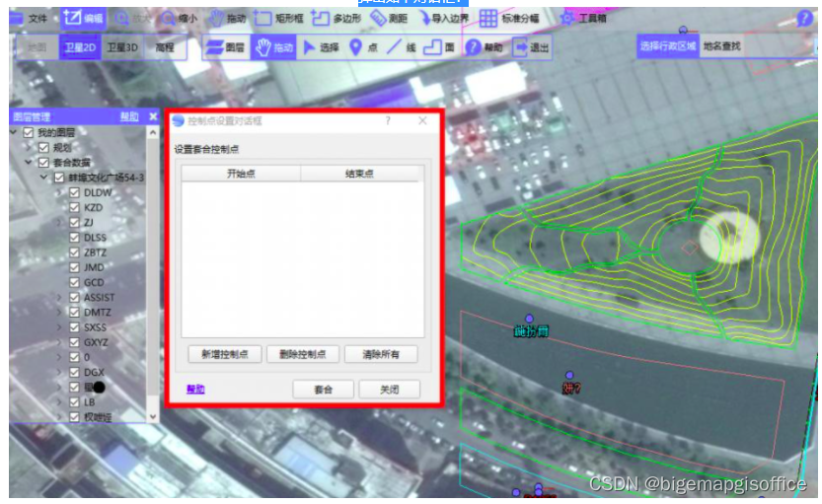Click the layer list scrollbar down arrow
This screenshot has width=822, height=504.
coord(153,417)
